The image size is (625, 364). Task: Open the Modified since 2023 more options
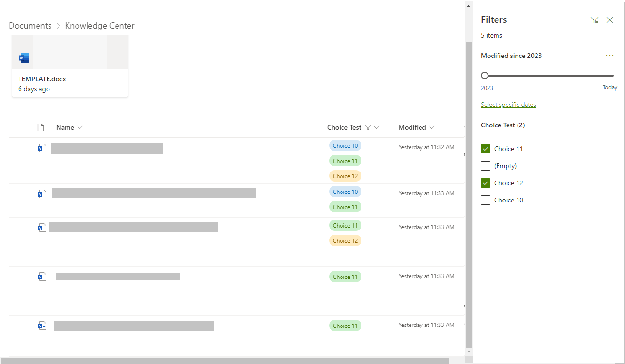pos(610,56)
